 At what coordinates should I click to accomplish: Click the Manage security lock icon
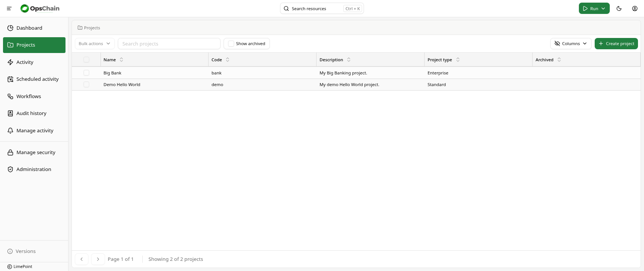click(x=11, y=152)
